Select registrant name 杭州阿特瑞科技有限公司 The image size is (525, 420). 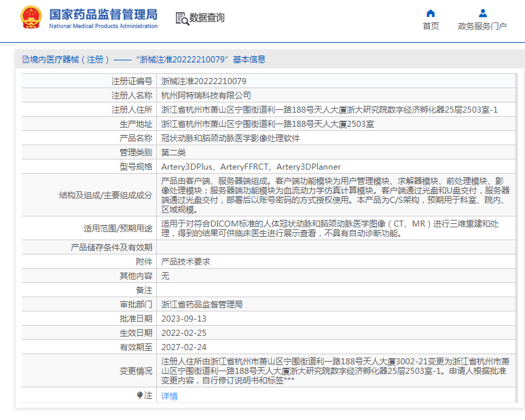pos(206,96)
